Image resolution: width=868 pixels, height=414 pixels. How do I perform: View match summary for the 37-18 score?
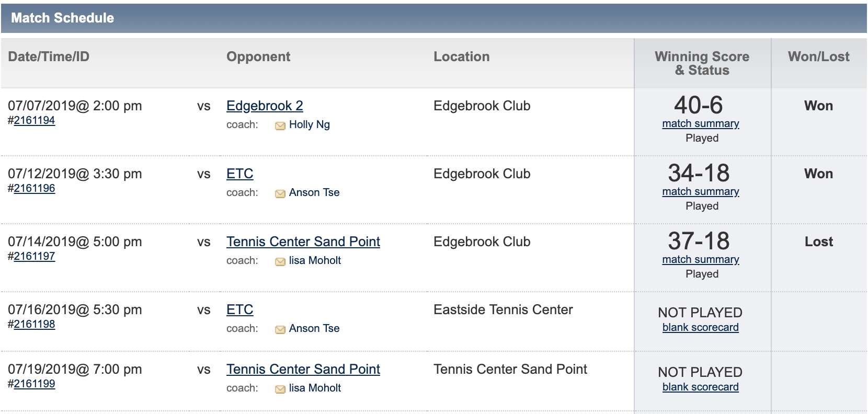pyautogui.click(x=701, y=260)
